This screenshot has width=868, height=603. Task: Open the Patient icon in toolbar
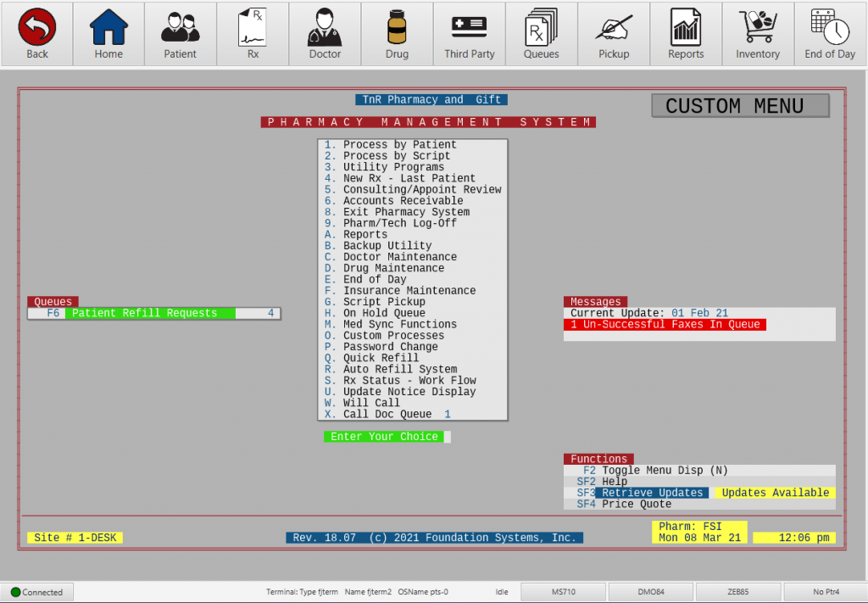[180, 27]
